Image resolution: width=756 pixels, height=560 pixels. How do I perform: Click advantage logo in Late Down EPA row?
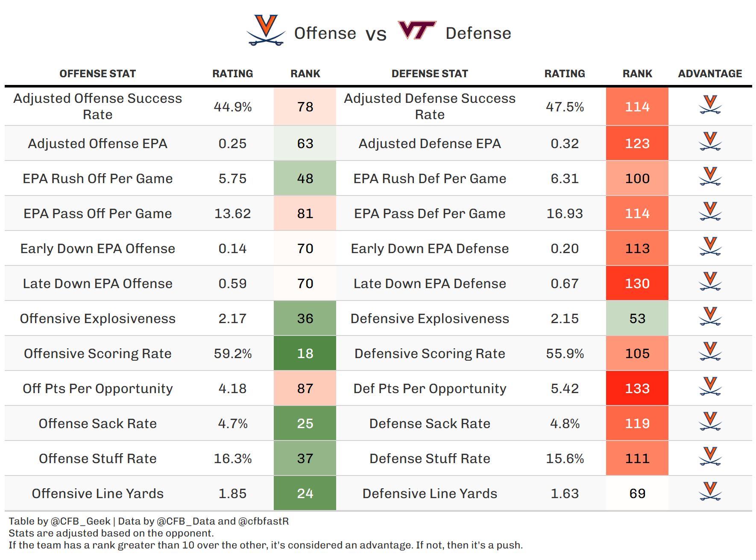tap(710, 282)
